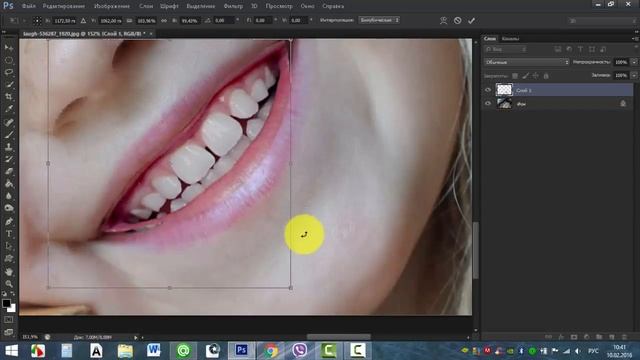This screenshot has width=640, height=360.
Task: Click the foreground color swatch
Action: (6, 303)
